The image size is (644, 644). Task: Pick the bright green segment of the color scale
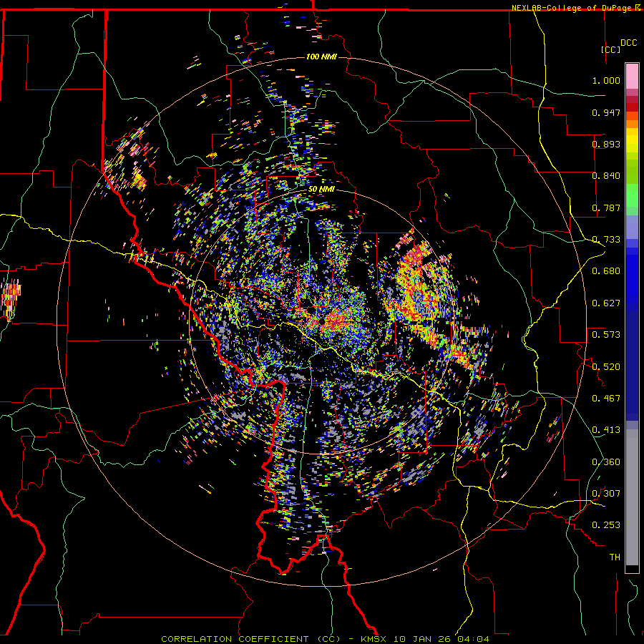point(632,195)
